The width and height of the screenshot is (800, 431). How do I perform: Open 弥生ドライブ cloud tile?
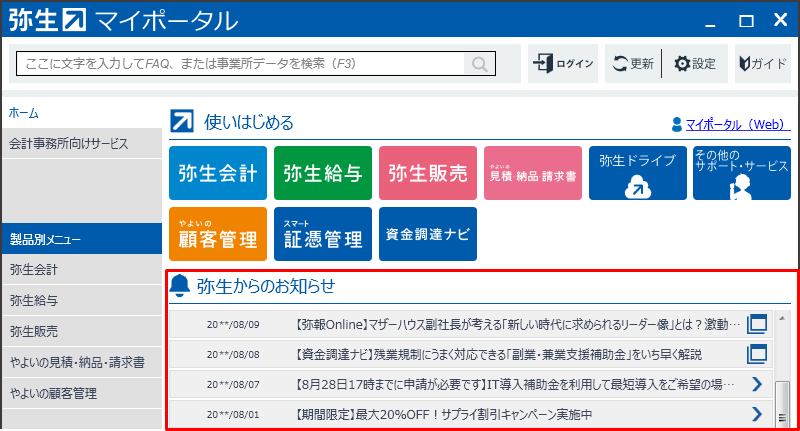pyautogui.click(x=638, y=173)
